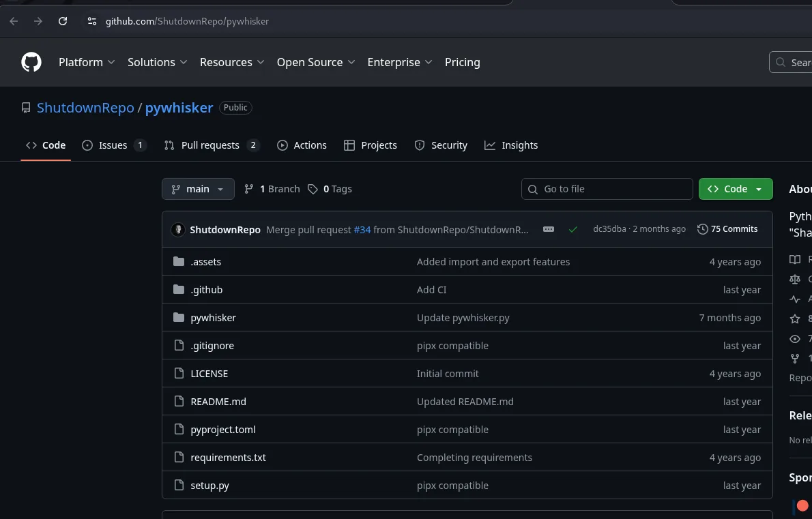Open the README.md file
The width and height of the screenshot is (812, 519).
click(x=218, y=402)
